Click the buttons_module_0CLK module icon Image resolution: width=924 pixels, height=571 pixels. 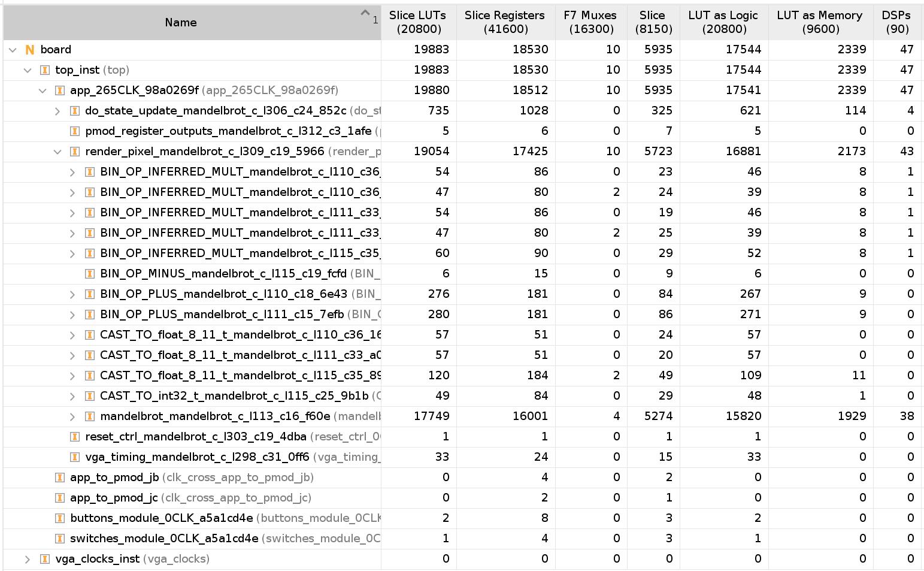pyautogui.click(x=60, y=518)
